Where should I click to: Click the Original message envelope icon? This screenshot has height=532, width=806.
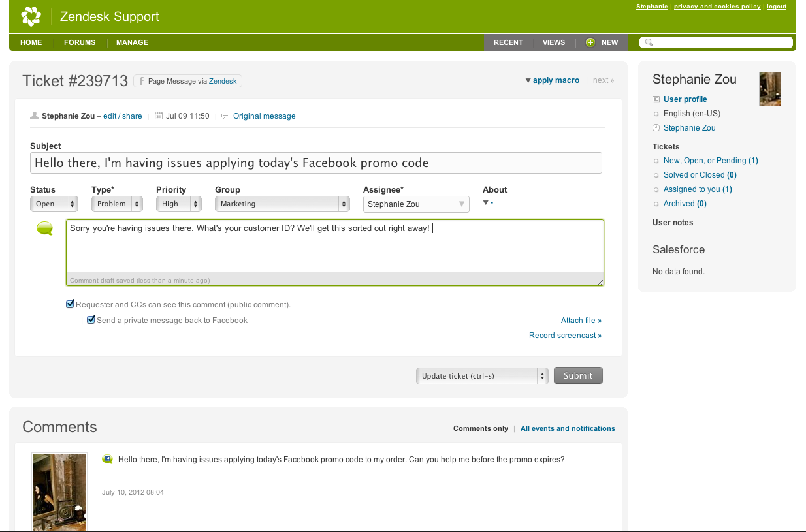pos(225,116)
